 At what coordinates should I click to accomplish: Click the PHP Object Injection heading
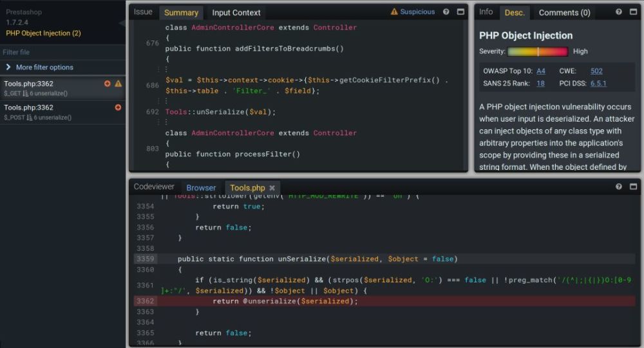pos(526,36)
